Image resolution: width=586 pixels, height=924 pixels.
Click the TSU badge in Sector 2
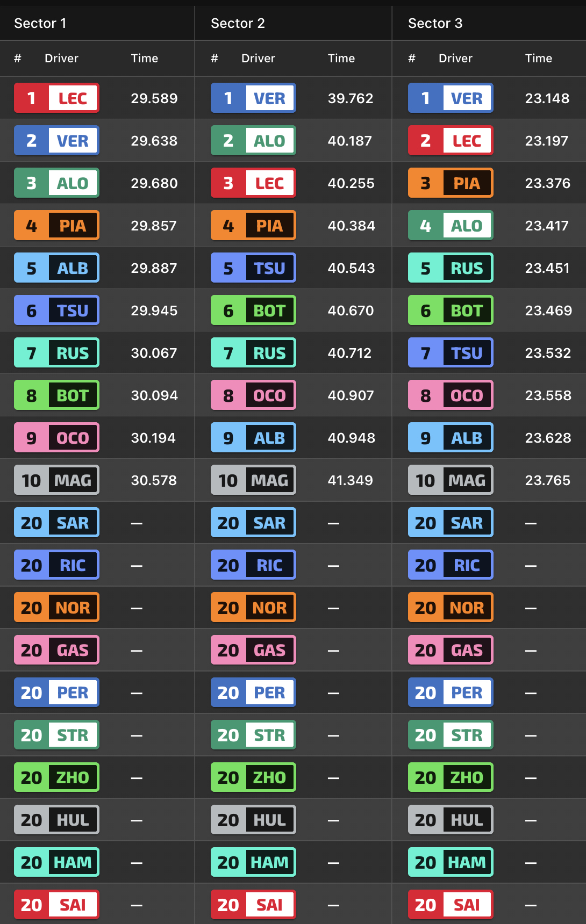tap(253, 268)
